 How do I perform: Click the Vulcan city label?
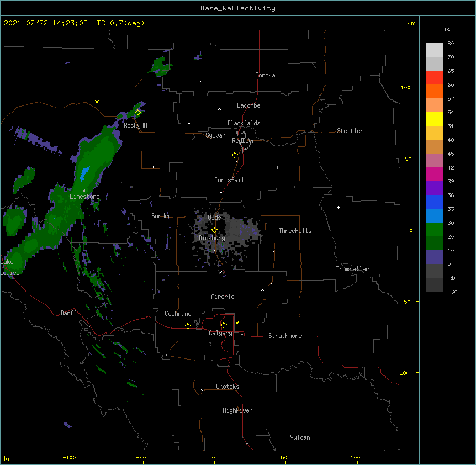[x=300, y=437]
